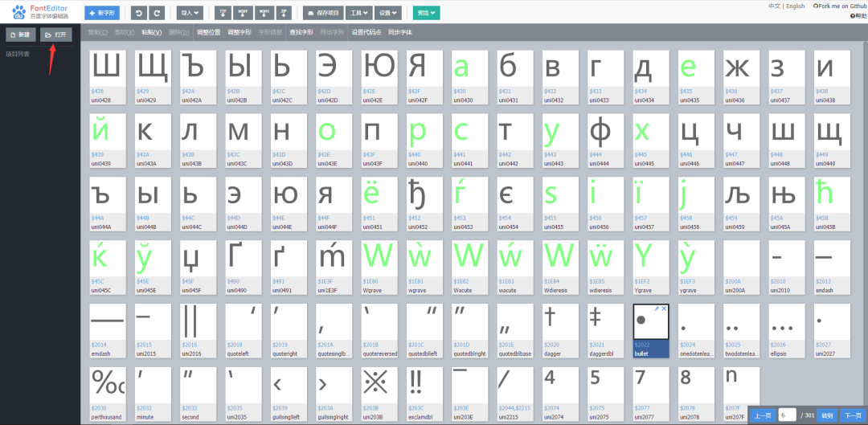Click 同步字体 sync font item
Screen dimensions: 868x425
pos(400,33)
